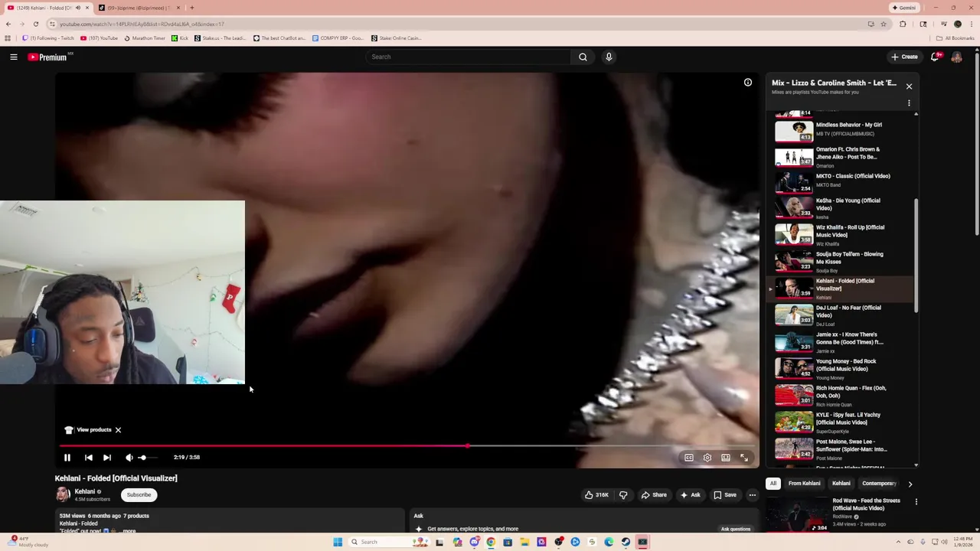This screenshot has height=551, width=980.
Task: Share the video
Action: 654,495
